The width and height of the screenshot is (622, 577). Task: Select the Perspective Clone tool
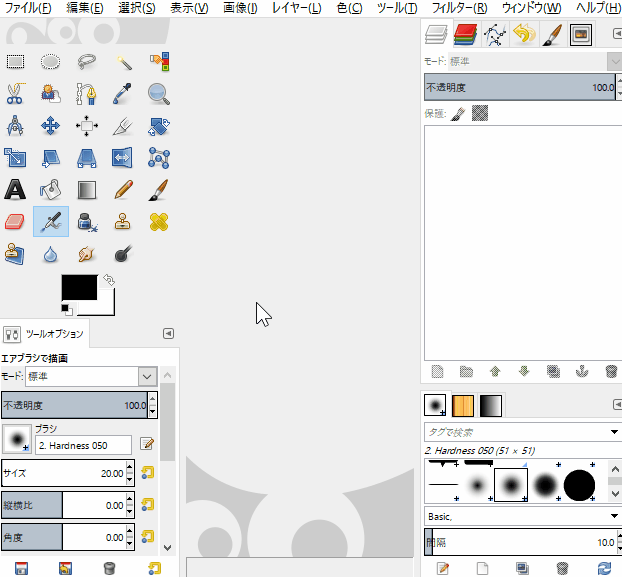15,254
